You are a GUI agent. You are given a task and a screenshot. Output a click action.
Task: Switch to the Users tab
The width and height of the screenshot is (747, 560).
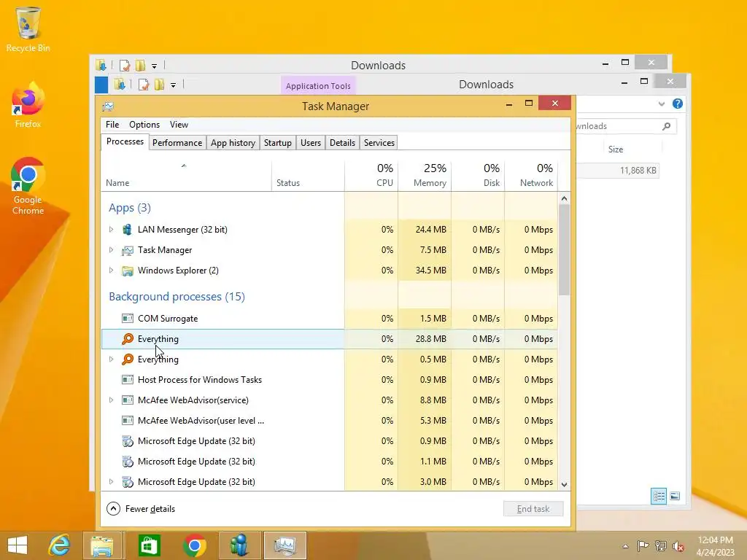pos(311,143)
